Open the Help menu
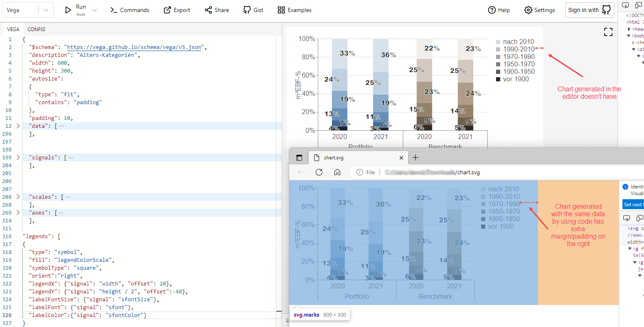Image resolution: width=644 pixels, height=327 pixels. pos(499,10)
